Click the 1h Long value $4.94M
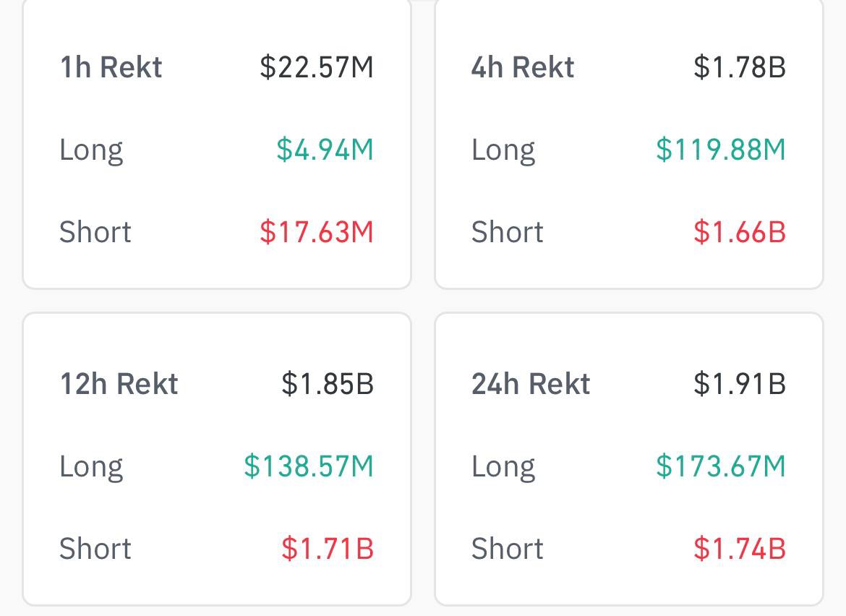The width and height of the screenshot is (846, 616). click(325, 150)
